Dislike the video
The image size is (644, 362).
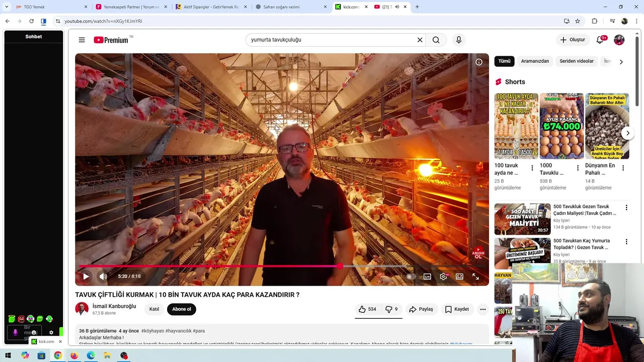coord(391,309)
